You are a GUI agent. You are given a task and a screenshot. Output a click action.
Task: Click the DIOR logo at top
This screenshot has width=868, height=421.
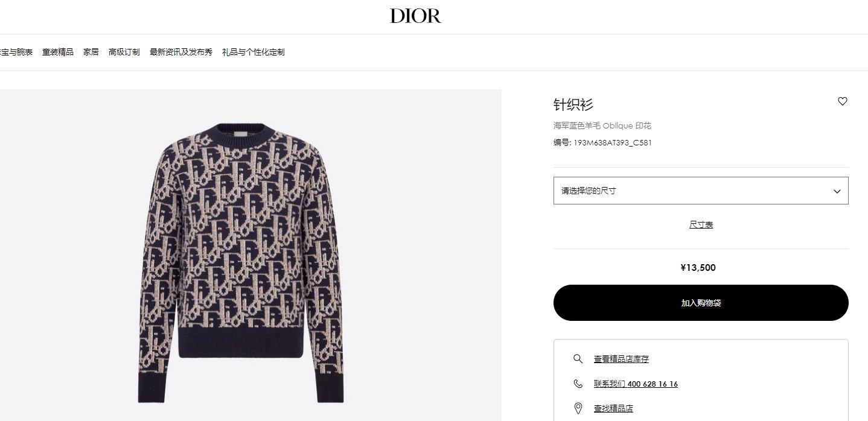click(415, 16)
